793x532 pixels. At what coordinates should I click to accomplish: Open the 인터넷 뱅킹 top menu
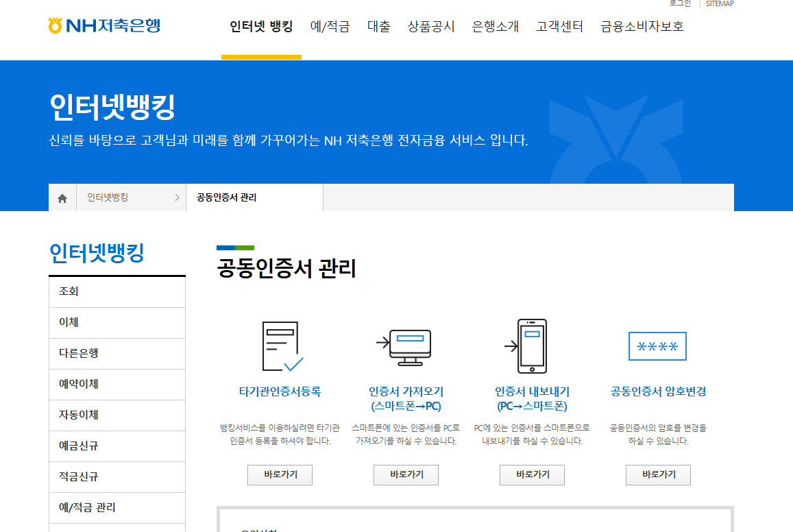[x=261, y=26]
